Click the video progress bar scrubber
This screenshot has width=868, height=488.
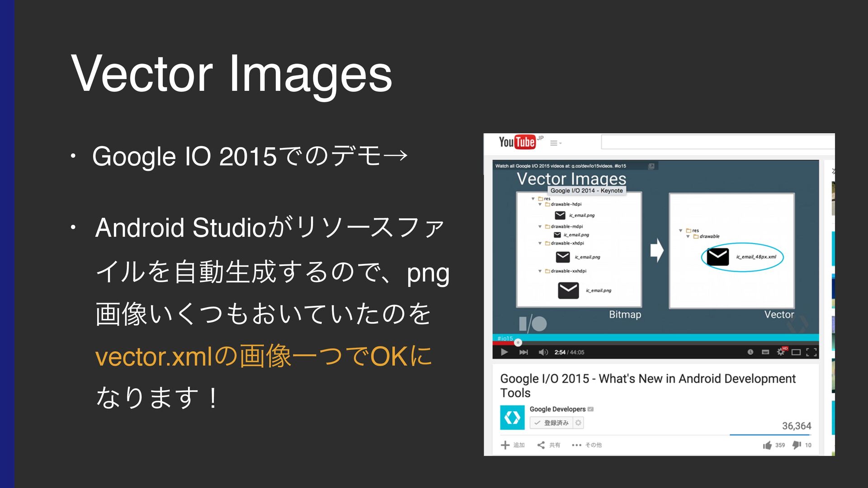pyautogui.click(x=518, y=343)
